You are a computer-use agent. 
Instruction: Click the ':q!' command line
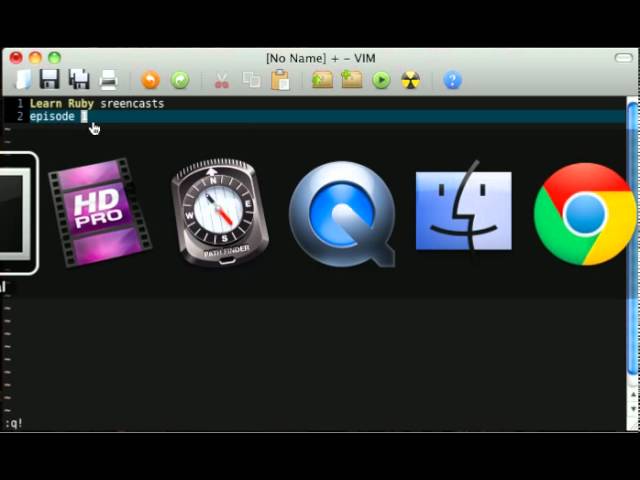[14, 424]
